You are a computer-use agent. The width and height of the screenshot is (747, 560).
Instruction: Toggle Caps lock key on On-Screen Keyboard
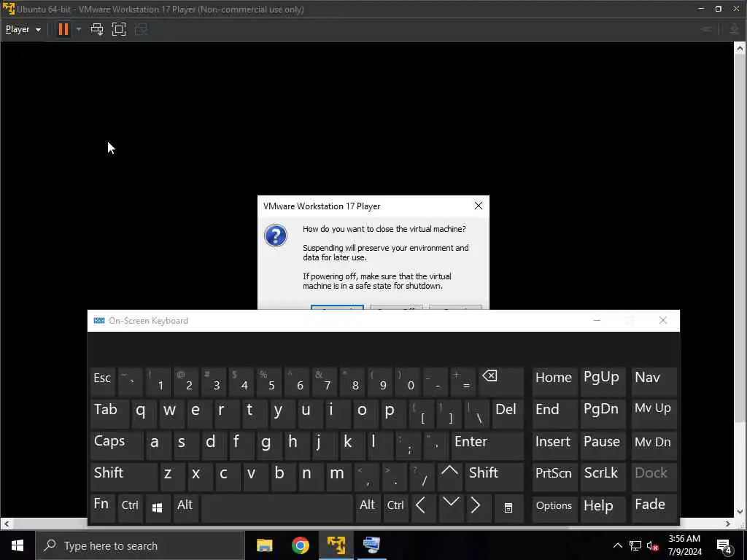pos(116,445)
